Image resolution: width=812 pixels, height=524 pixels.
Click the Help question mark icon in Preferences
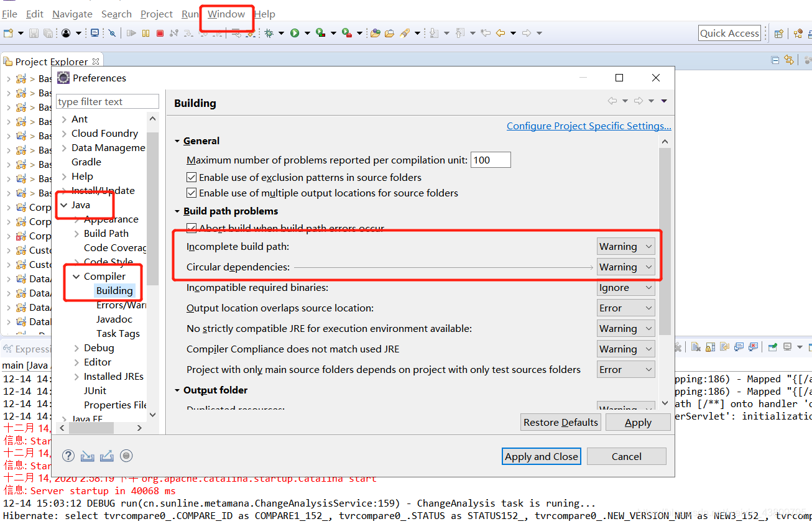(68, 456)
